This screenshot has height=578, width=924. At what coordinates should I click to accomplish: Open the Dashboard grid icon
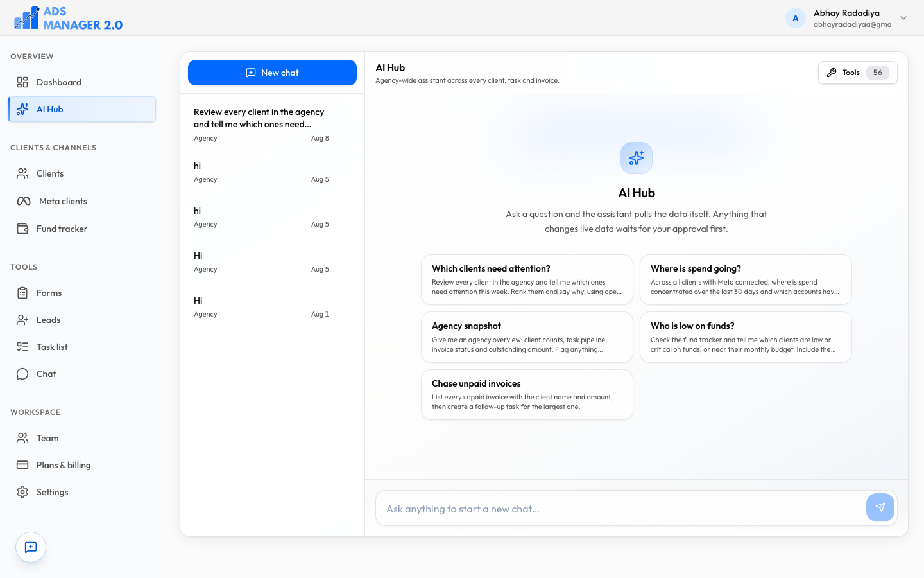pos(22,82)
